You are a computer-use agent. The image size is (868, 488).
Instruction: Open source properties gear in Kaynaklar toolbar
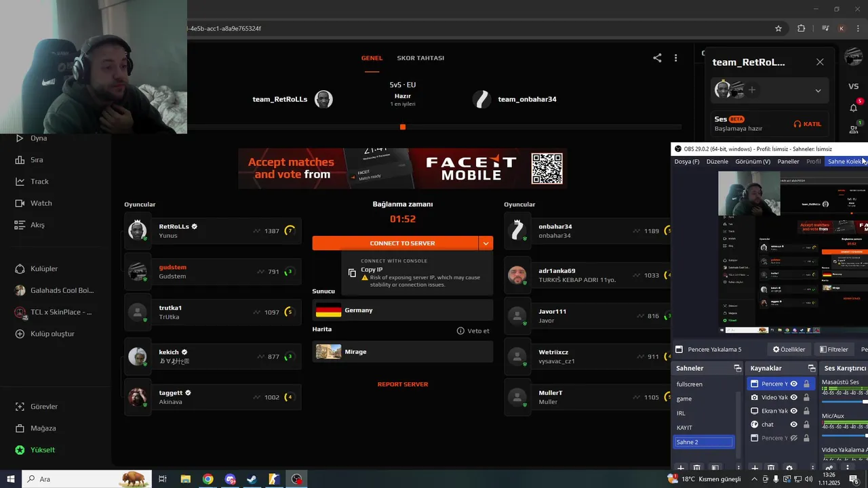[789, 468]
